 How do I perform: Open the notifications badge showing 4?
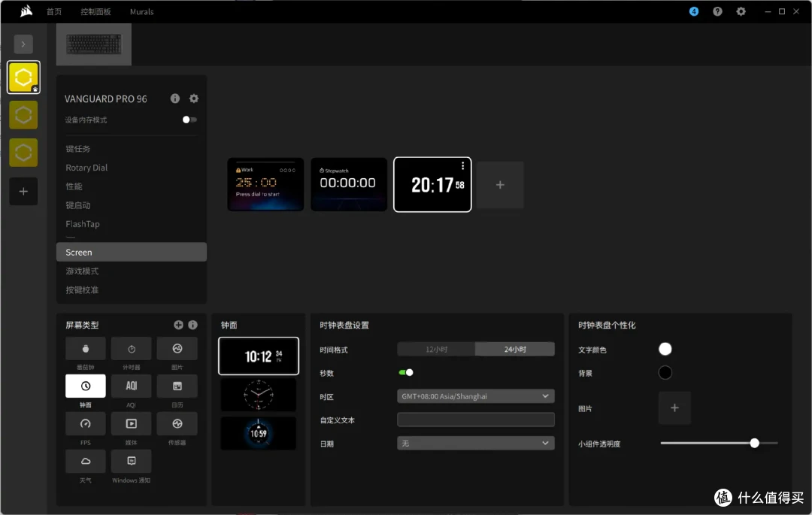pyautogui.click(x=694, y=11)
